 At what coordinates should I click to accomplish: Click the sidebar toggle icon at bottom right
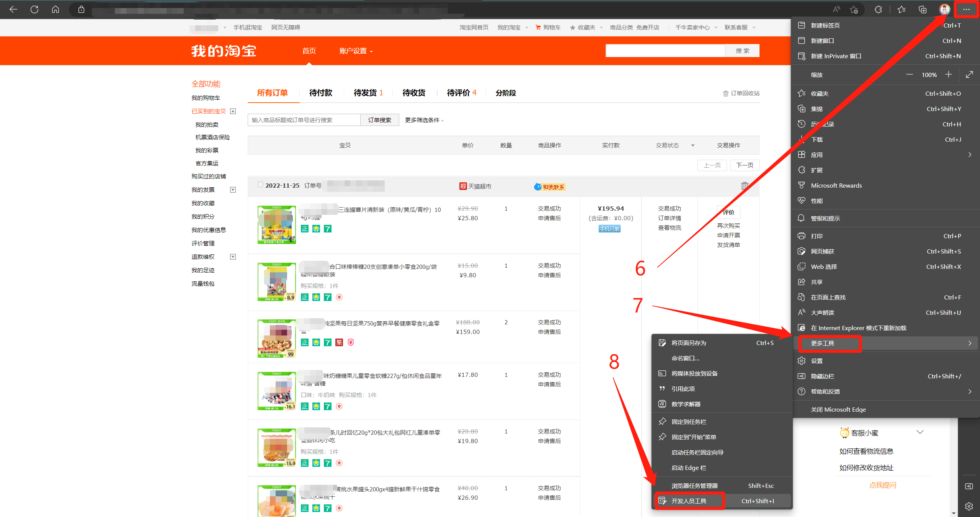(969, 486)
